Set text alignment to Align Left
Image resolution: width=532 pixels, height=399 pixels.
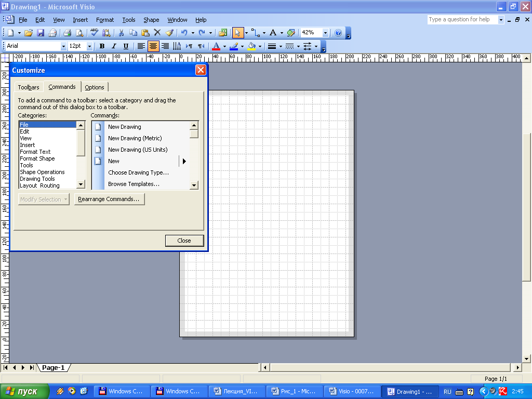(141, 46)
